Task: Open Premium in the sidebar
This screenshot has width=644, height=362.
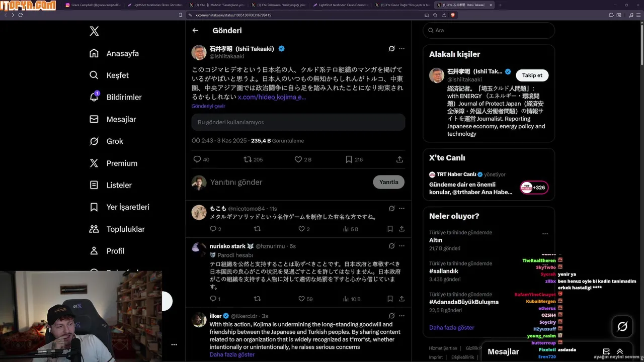Action: tap(113, 163)
